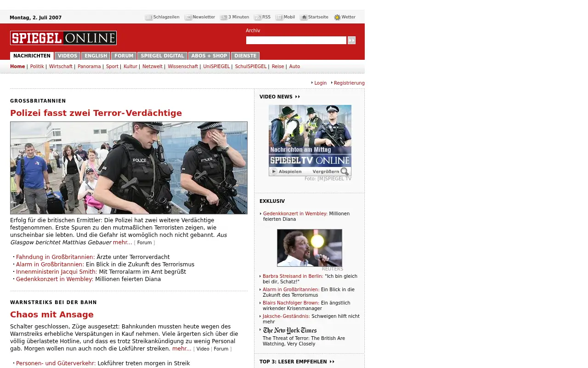588x368 pixels.
Task: Open headline Chaos mit Ansage
Action: [x=52, y=315]
